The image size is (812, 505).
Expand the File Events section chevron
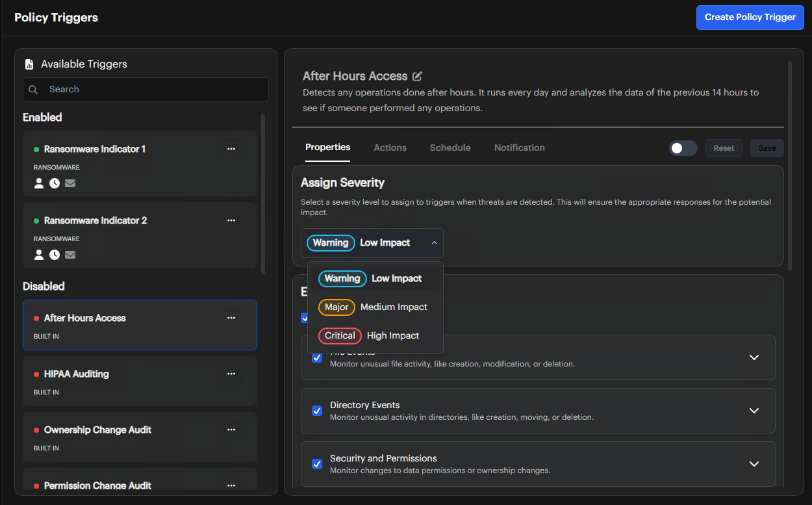pyautogui.click(x=754, y=357)
